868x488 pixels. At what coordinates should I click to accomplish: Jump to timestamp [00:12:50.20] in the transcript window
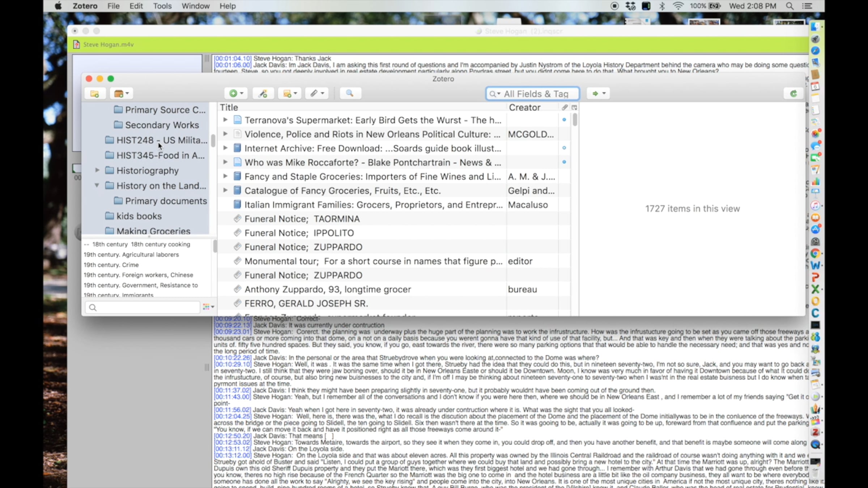[233, 436]
